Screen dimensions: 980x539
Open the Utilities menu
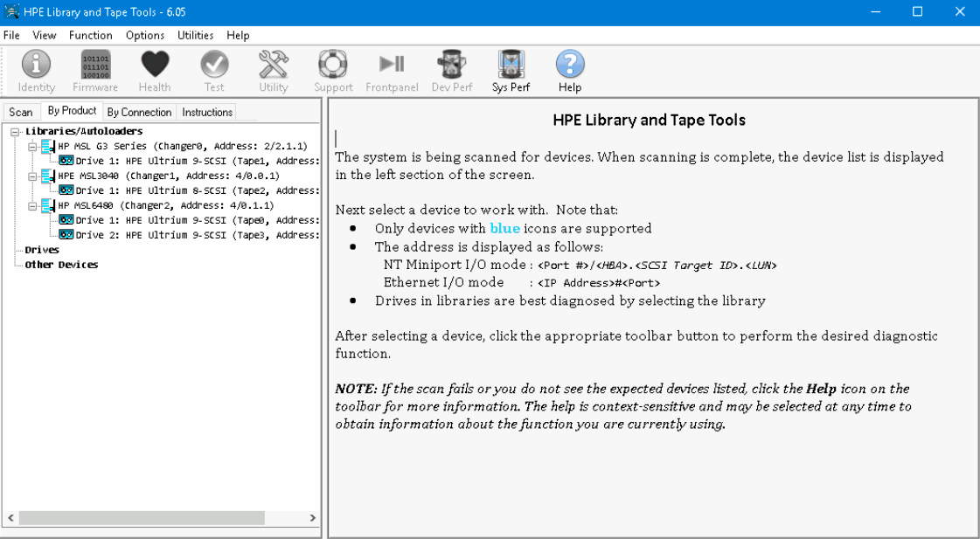click(x=196, y=35)
